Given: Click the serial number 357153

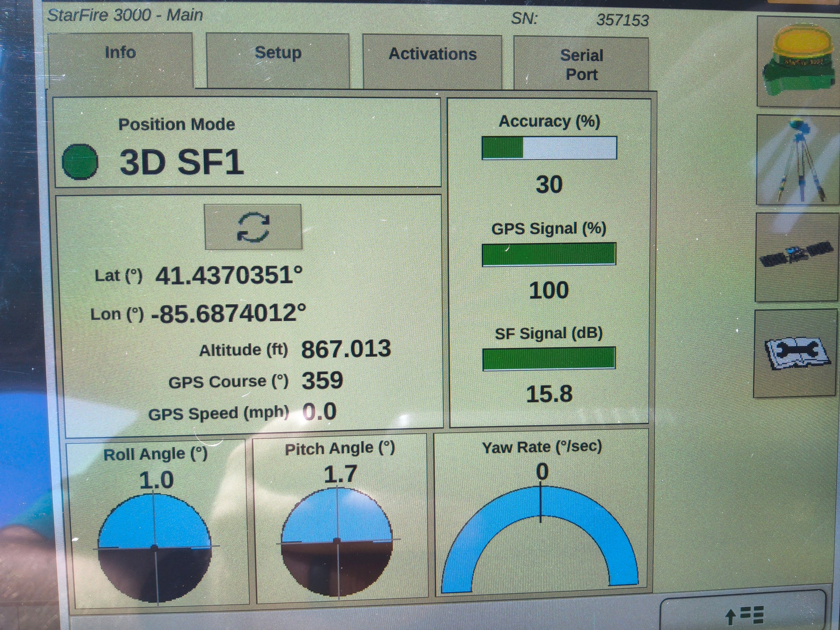Looking at the screenshot, I should (x=622, y=20).
